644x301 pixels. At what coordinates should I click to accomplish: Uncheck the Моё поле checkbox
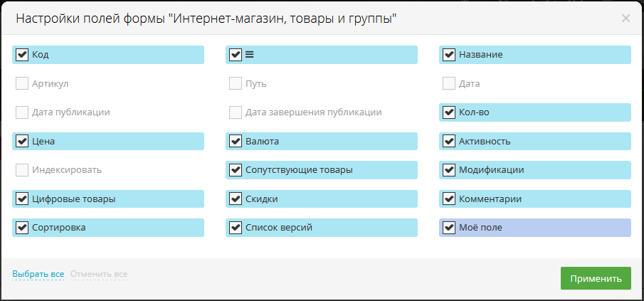(449, 228)
